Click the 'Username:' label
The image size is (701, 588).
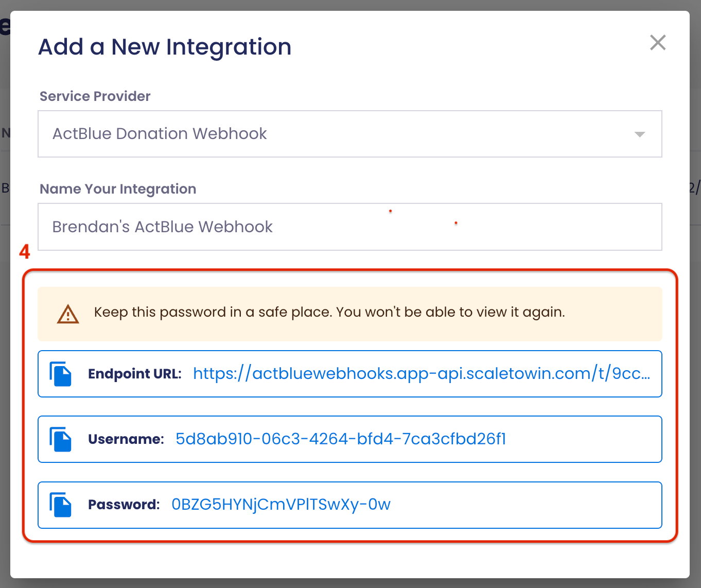click(x=126, y=439)
